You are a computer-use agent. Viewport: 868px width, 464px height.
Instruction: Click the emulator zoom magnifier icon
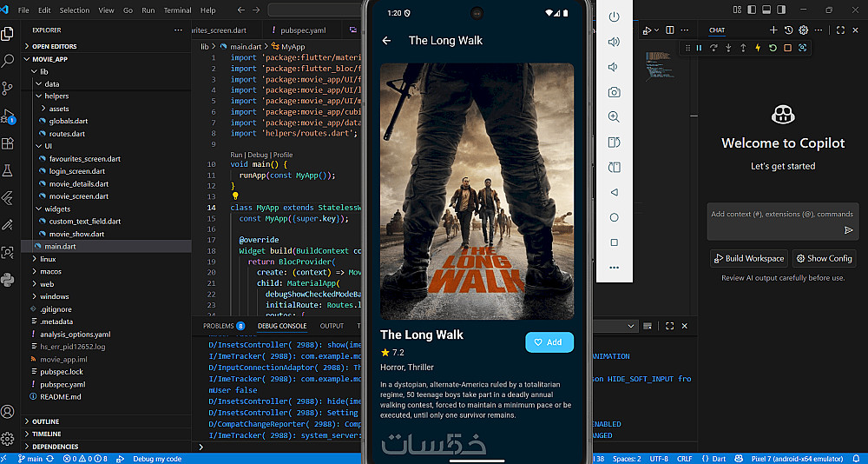[614, 117]
